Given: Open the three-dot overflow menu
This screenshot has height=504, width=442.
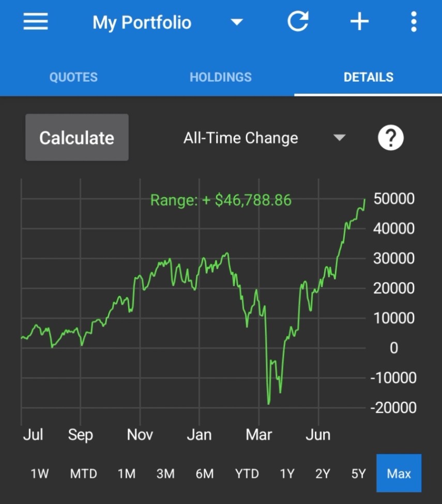Looking at the screenshot, I should [414, 22].
